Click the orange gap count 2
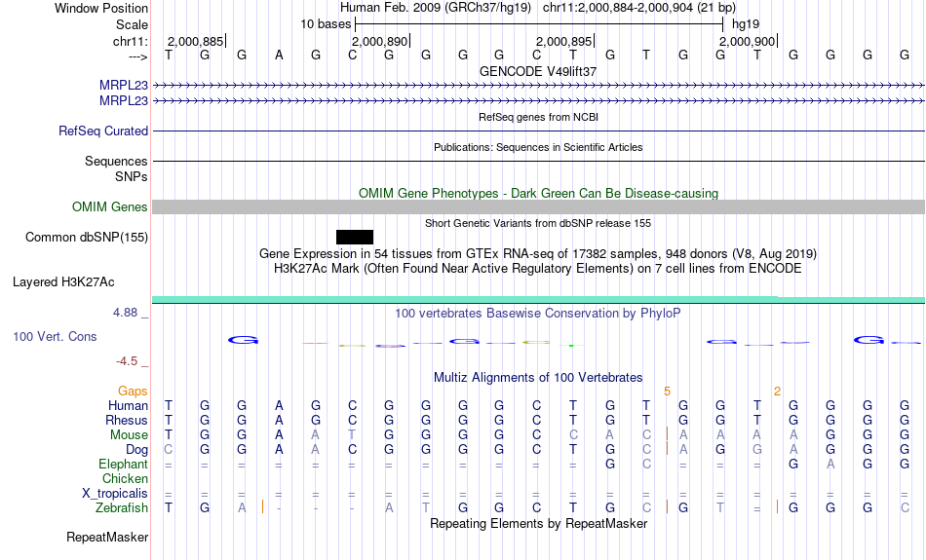Viewport: 926px width, 560px height. 777,392
